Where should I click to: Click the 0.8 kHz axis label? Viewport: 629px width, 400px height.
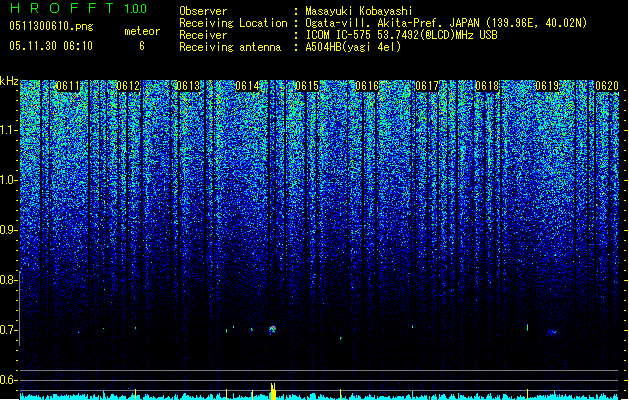(x=8, y=280)
